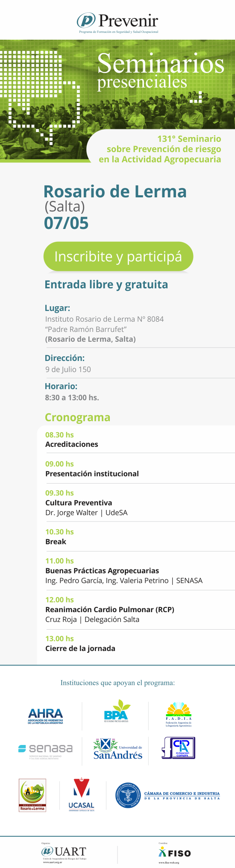Image resolution: width=235 pixels, height=868 pixels.
Task: Click the F.A.D.I.A federation logo
Action: 179,714
